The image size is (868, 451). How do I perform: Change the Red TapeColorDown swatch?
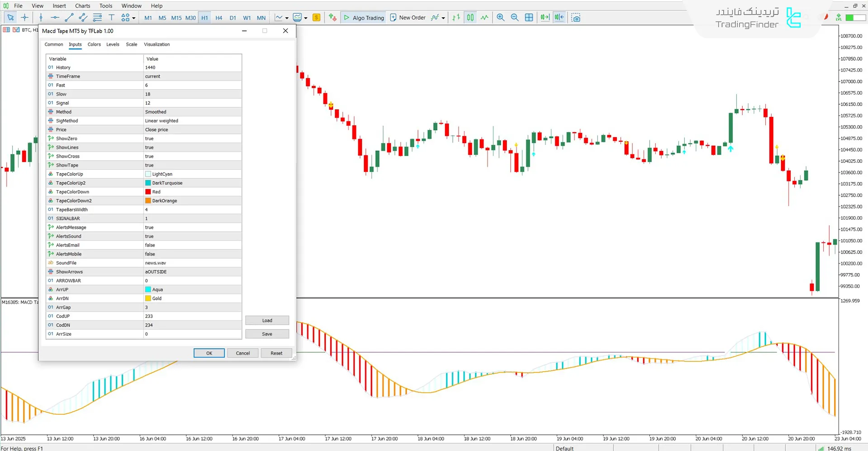pos(148,192)
